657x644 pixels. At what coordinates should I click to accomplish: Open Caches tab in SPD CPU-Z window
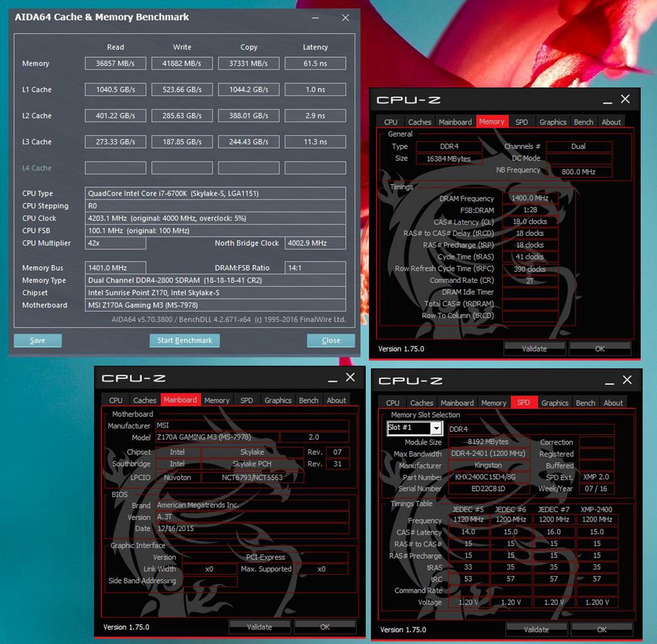[x=422, y=403]
